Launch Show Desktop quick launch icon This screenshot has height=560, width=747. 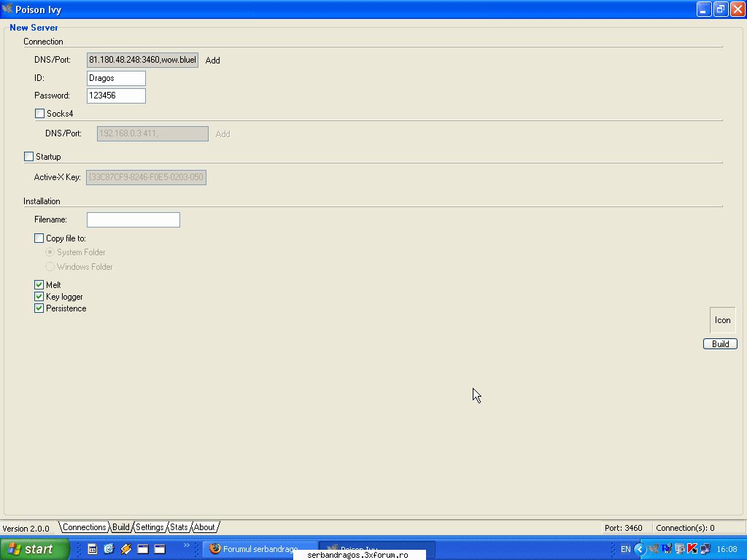pos(93,549)
